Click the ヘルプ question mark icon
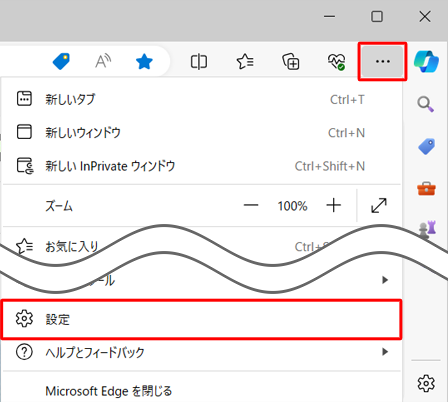 [x=24, y=352]
